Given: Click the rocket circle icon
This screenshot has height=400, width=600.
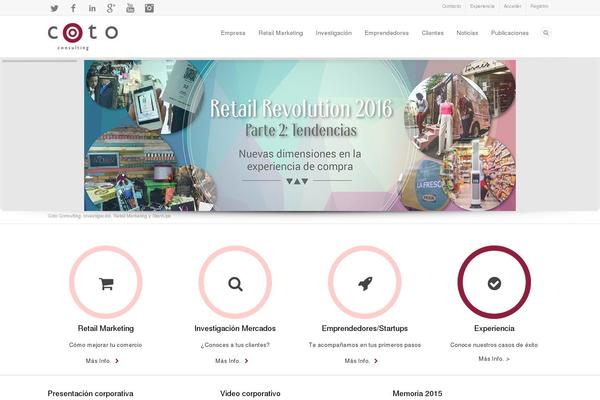Looking at the screenshot, I should 365,282.
